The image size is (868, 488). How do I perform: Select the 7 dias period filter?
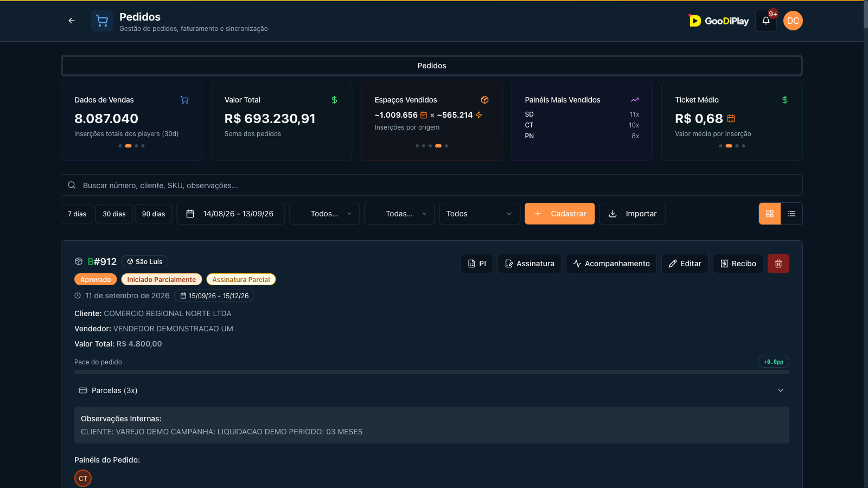click(77, 214)
